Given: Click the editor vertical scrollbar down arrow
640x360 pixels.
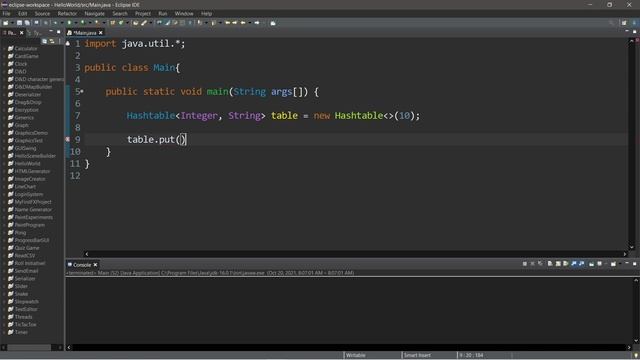Looking at the screenshot, I should tap(631, 247).
